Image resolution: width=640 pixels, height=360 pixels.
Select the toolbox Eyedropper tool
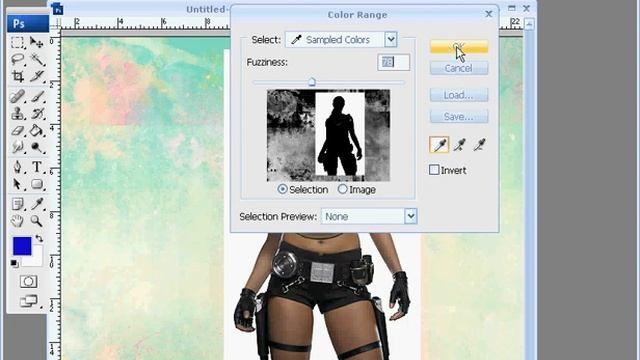pyautogui.click(x=37, y=204)
